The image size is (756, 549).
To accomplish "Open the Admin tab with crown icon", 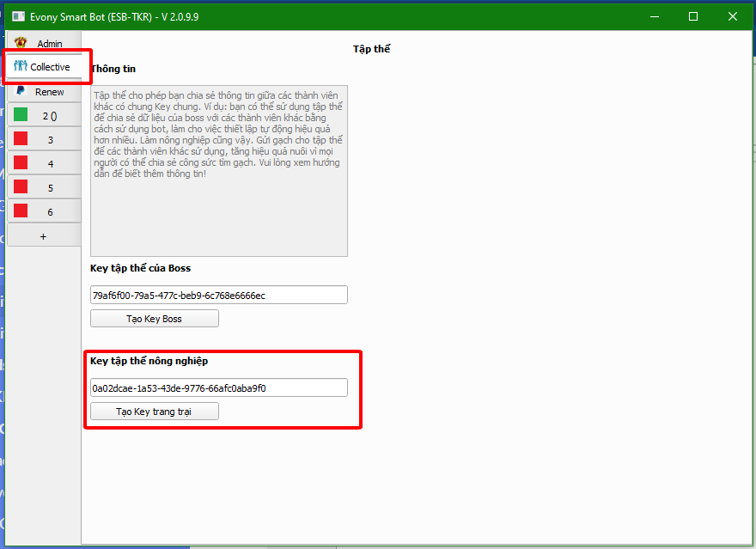I will click(21, 43).
